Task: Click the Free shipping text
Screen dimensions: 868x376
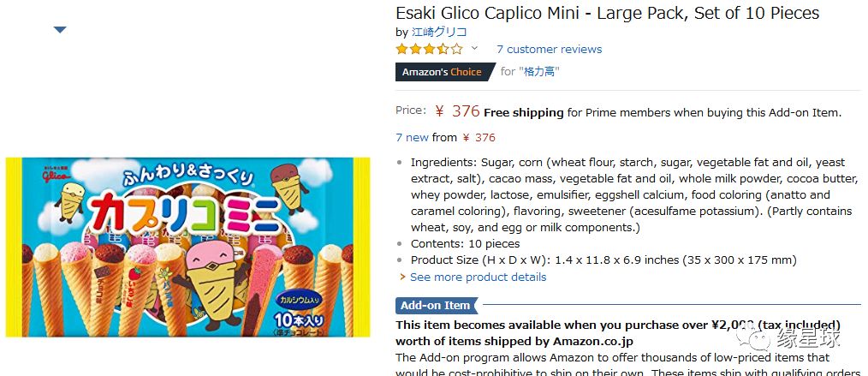Action: tap(523, 113)
